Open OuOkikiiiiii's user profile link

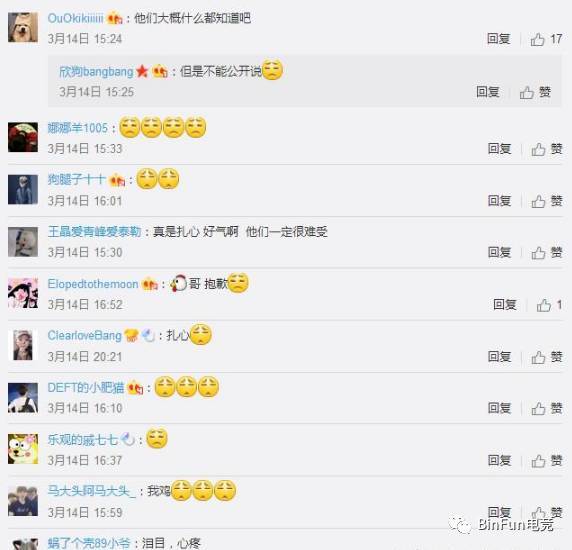point(76,18)
